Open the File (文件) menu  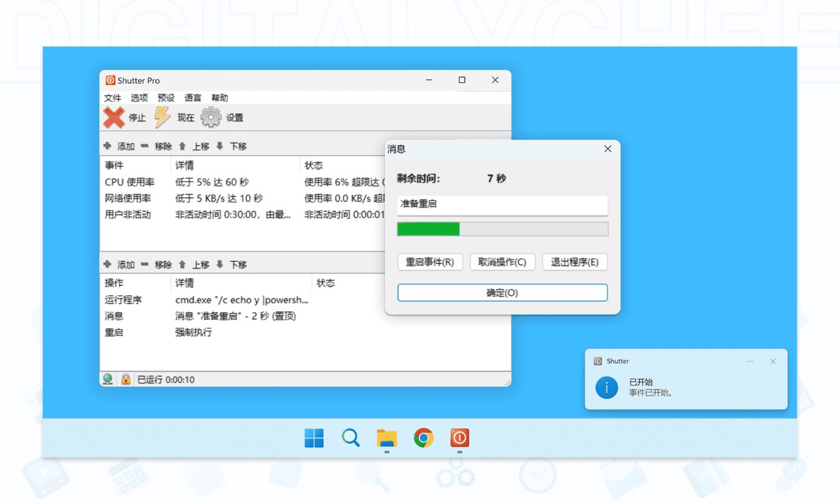[x=113, y=98]
